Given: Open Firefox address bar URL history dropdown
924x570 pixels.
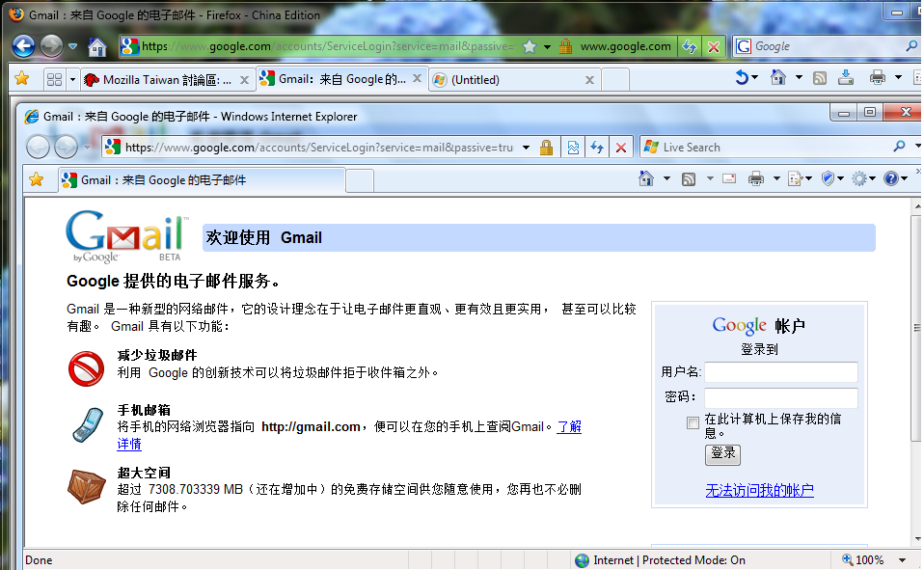Looking at the screenshot, I should [548, 46].
